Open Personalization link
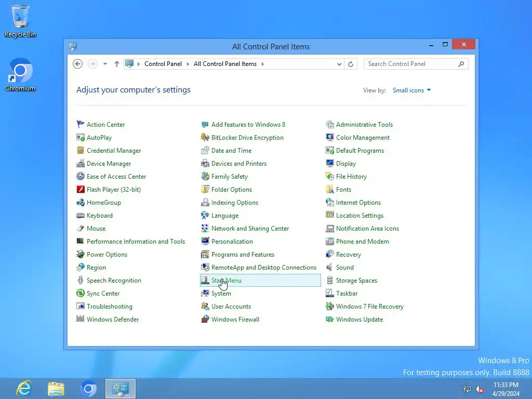This screenshot has height=399, width=532. coord(232,242)
